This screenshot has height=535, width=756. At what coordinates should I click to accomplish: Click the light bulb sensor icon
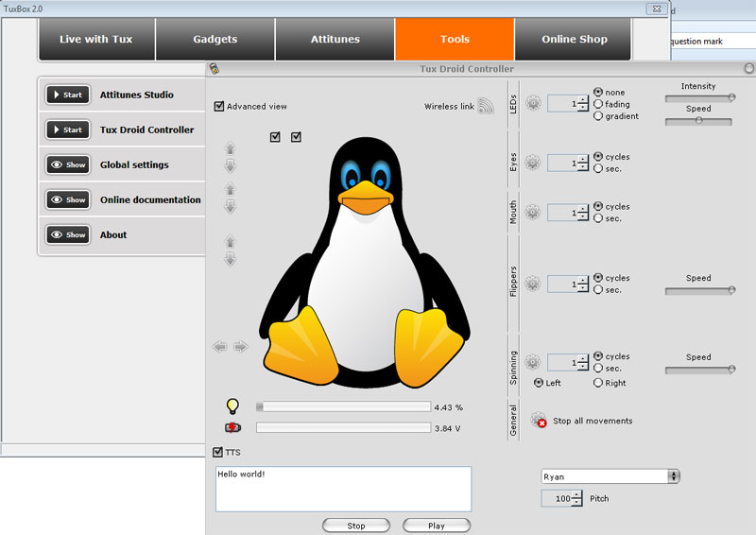point(232,406)
